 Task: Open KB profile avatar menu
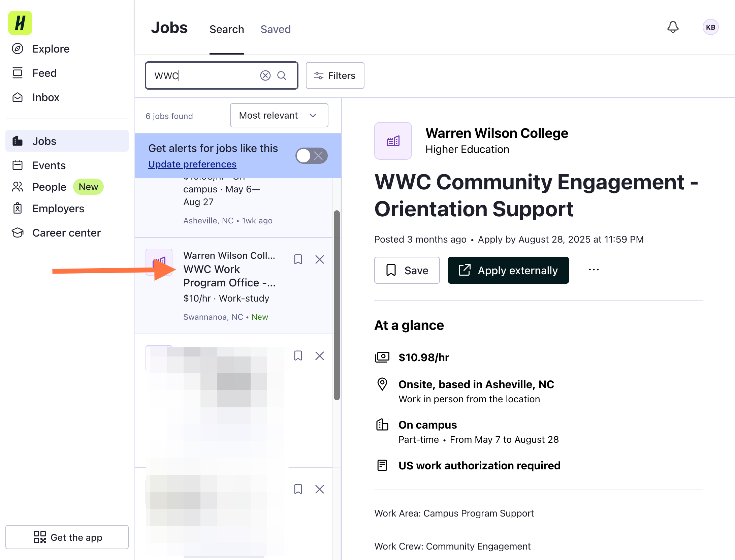pos(711,27)
